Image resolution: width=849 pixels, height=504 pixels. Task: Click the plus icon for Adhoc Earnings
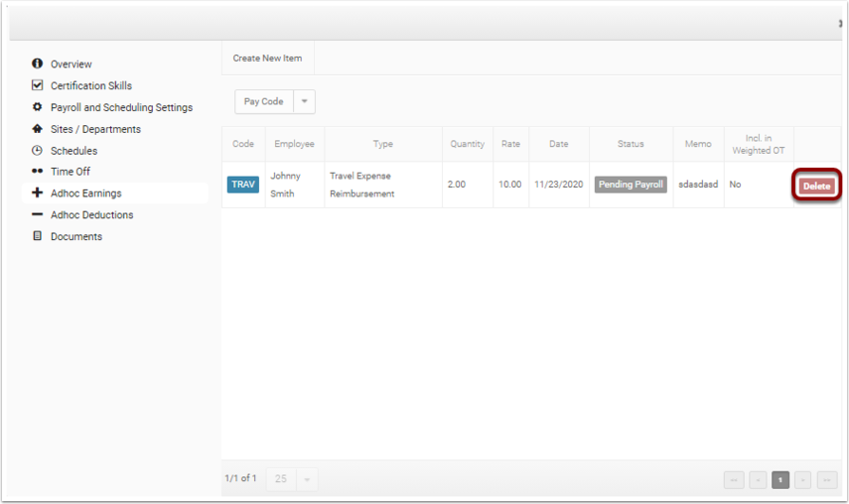tap(37, 192)
